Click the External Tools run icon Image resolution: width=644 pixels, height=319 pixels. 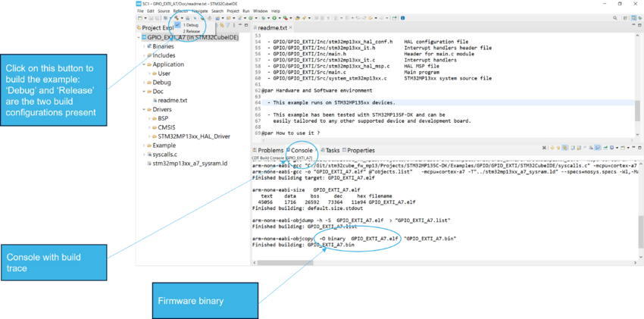(285, 18)
